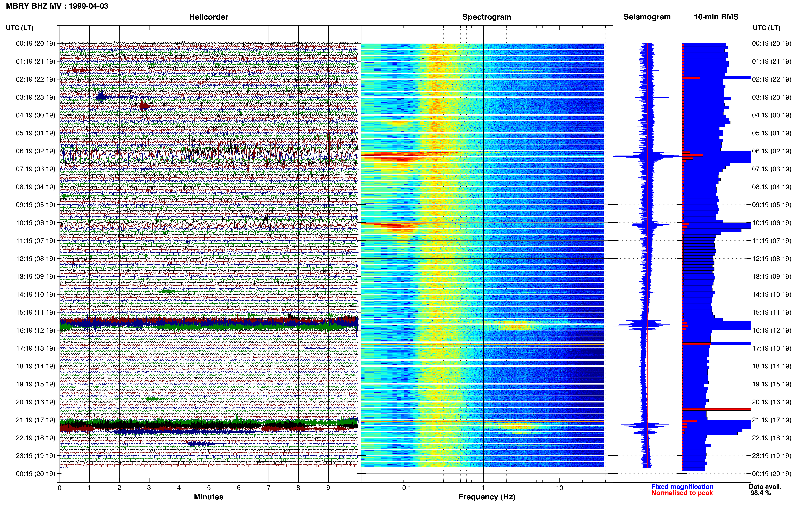This screenshot has width=812, height=508.
Task: Click minute tick label 2 on helicorder axis
Action: click(119, 488)
